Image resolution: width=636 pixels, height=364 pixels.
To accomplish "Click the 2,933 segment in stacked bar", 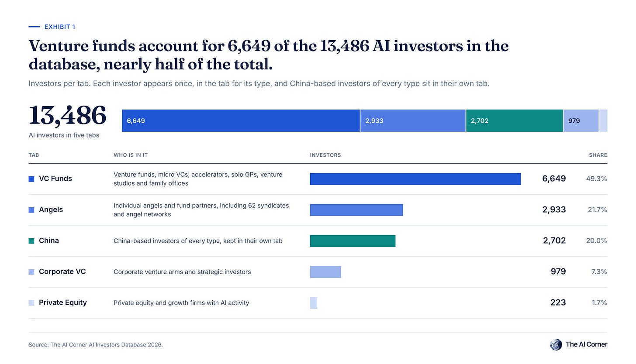I will pyautogui.click(x=413, y=120).
